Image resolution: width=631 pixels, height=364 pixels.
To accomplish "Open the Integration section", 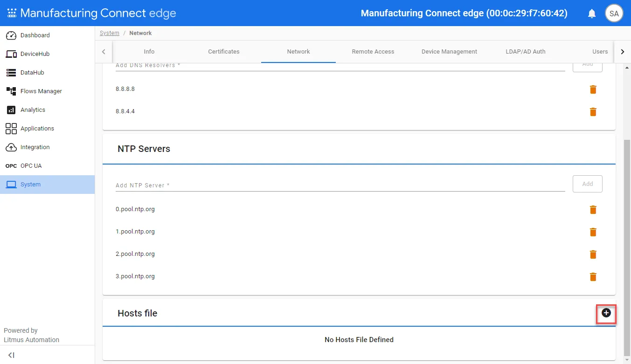I will tap(47, 147).
